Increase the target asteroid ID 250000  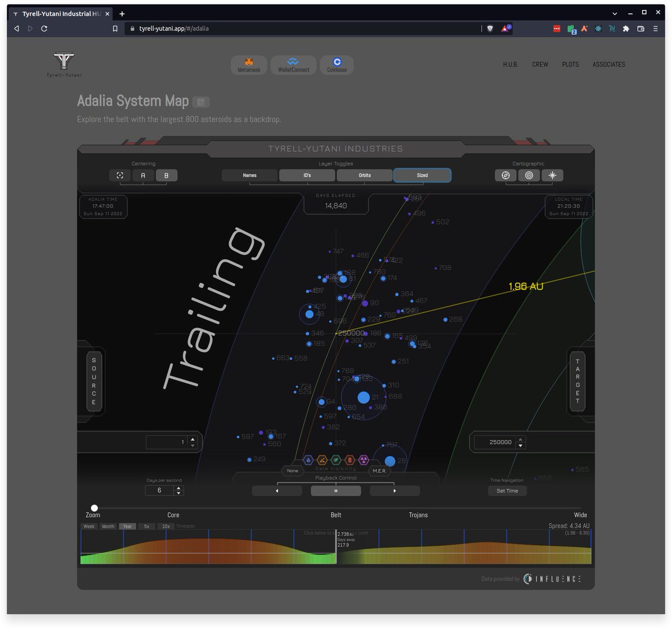(x=521, y=439)
